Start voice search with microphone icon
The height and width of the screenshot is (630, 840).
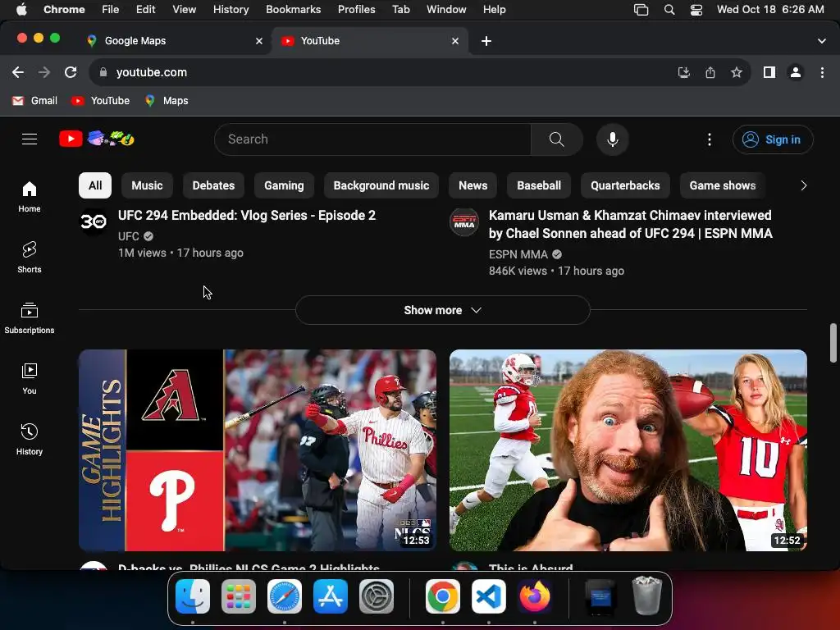click(612, 139)
